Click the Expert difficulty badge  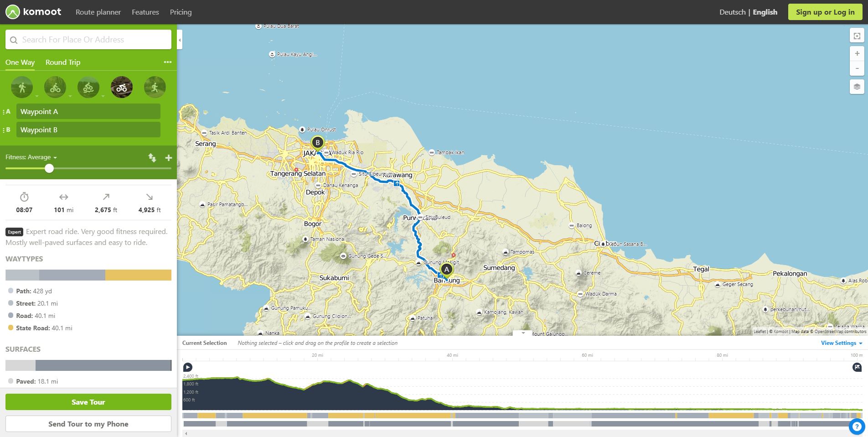point(14,232)
